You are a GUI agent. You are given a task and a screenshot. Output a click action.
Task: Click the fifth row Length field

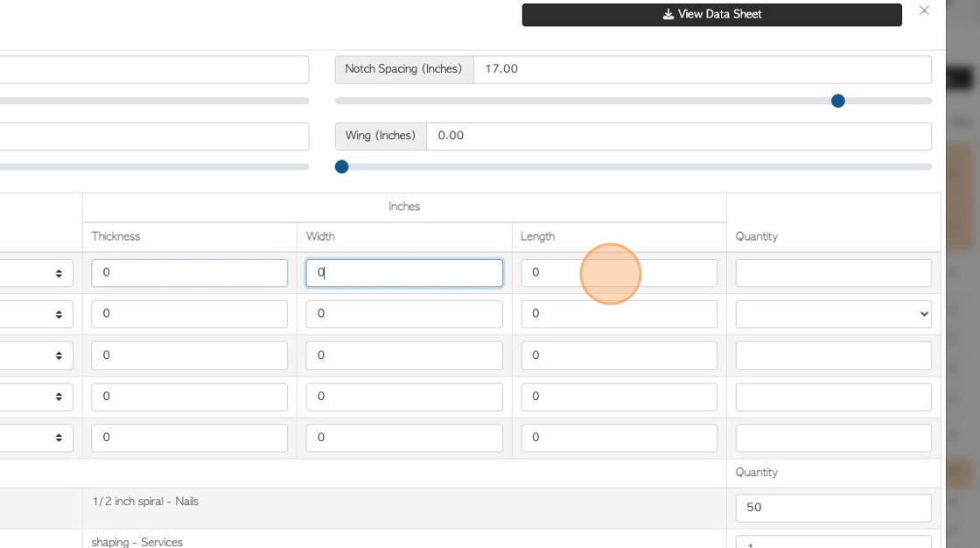click(x=619, y=439)
